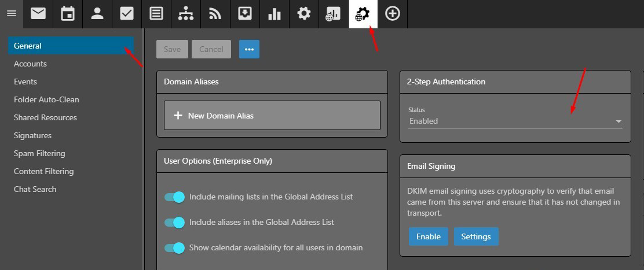
Task: Open Email Signing Settings button
Action: [475, 236]
